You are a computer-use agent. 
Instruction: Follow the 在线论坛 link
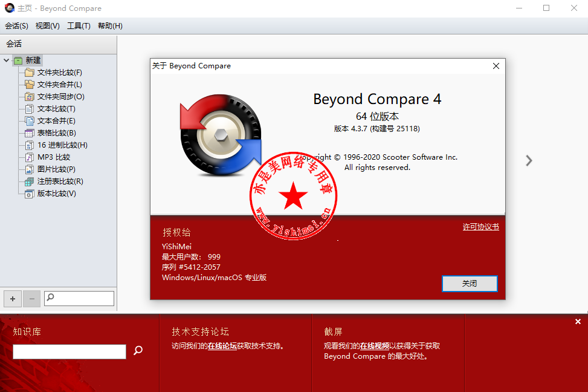tap(222, 346)
